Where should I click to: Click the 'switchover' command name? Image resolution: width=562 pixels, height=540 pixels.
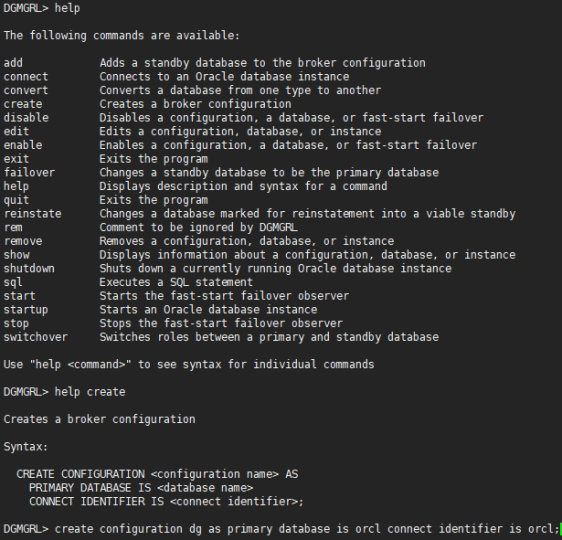click(x=35, y=337)
